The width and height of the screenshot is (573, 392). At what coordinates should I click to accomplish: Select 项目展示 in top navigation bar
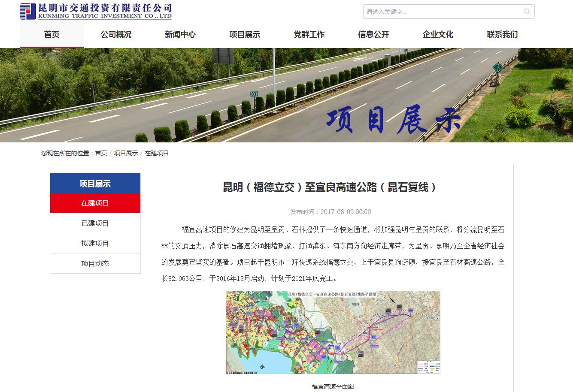coord(245,35)
